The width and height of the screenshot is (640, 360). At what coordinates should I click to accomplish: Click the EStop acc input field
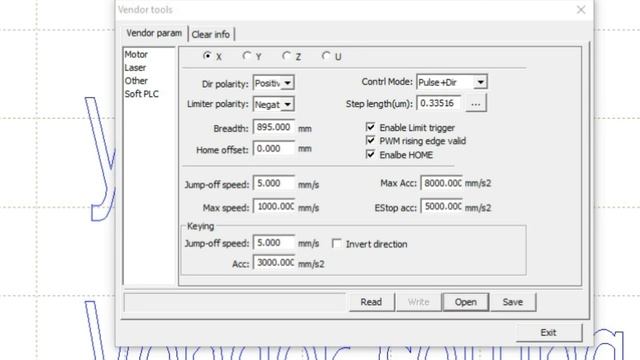[442, 207]
